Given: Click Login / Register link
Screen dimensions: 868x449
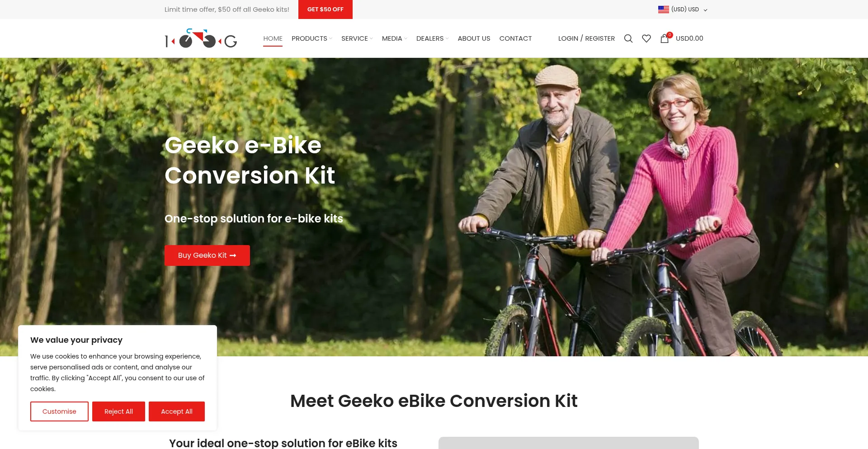Looking at the screenshot, I should 586,38.
